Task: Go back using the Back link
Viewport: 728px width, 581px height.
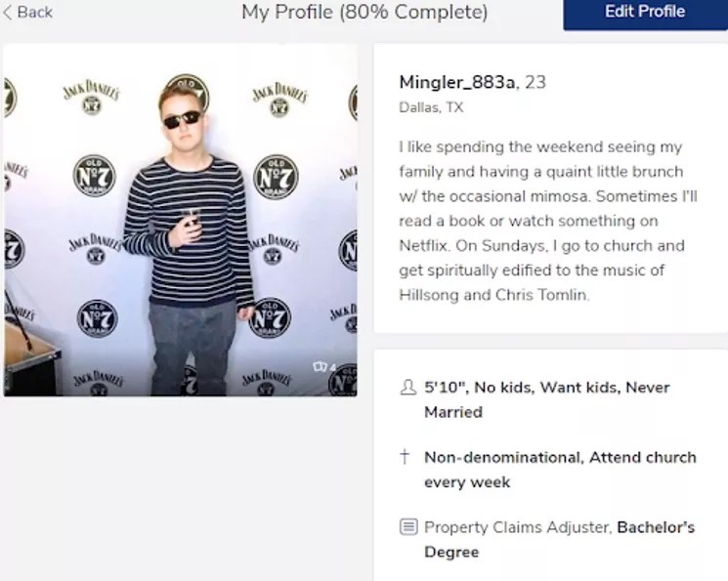Action: pyautogui.click(x=34, y=12)
